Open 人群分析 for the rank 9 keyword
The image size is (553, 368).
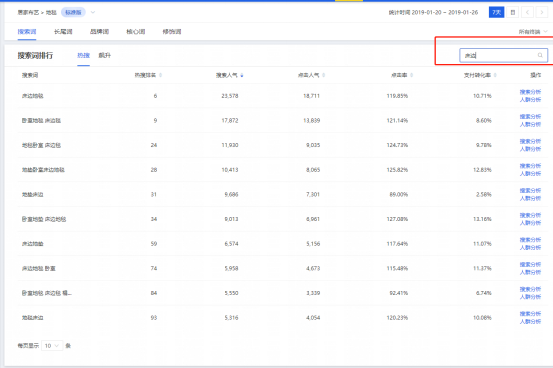[530, 125]
